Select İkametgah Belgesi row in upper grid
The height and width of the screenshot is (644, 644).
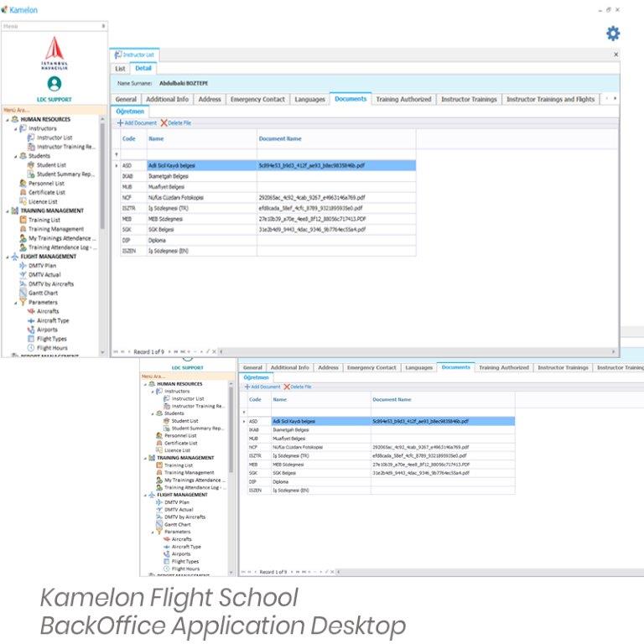(x=267, y=176)
